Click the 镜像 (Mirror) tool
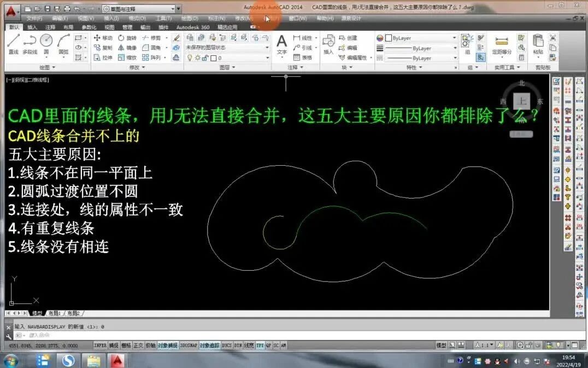The height and width of the screenshot is (368, 588). [127, 48]
